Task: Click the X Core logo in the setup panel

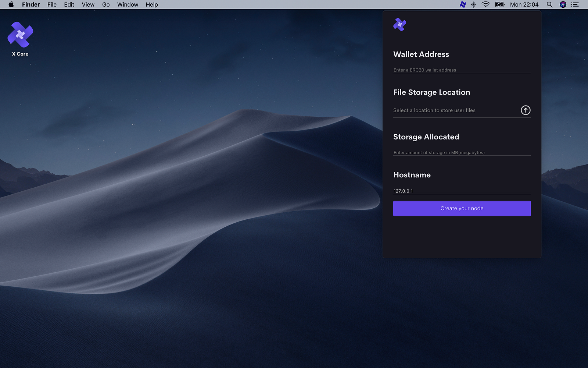Action: click(x=399, y=25)
